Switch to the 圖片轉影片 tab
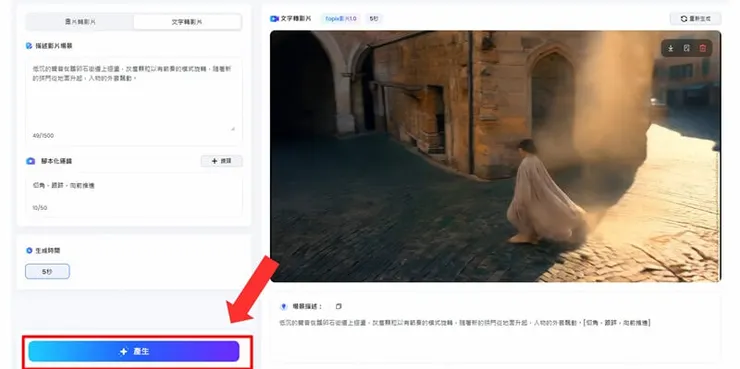 80,22
